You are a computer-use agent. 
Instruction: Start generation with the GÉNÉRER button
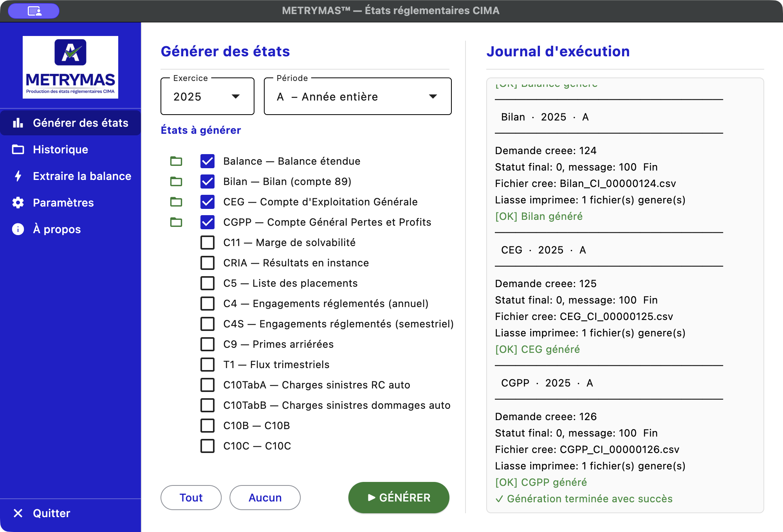[399, 498]
